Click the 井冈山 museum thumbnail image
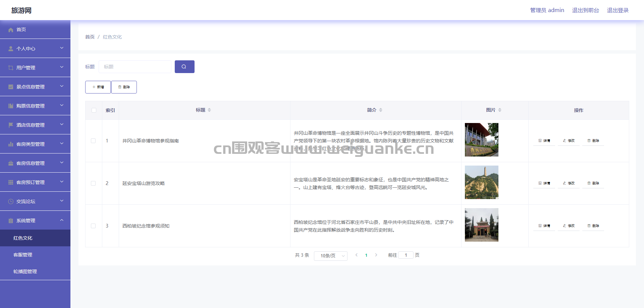The height and width of the screenshot is (308, 644). tap(482, 140)
